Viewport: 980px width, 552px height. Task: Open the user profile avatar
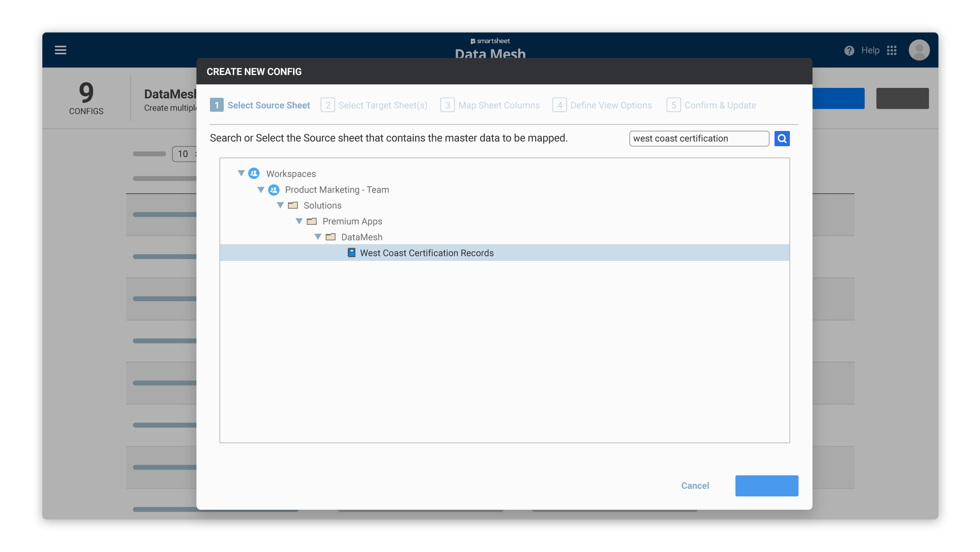[x=919, y=50]
